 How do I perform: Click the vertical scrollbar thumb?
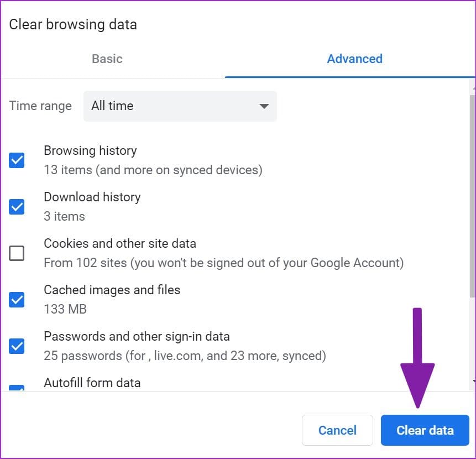point(473,196)
